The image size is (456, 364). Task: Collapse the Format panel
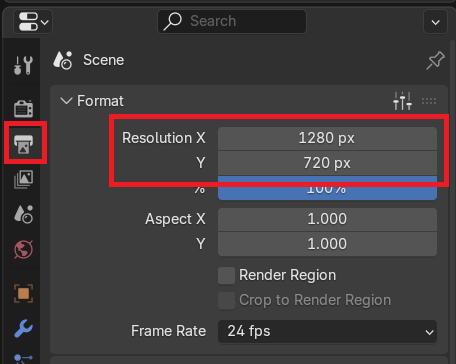click(66, 101)
